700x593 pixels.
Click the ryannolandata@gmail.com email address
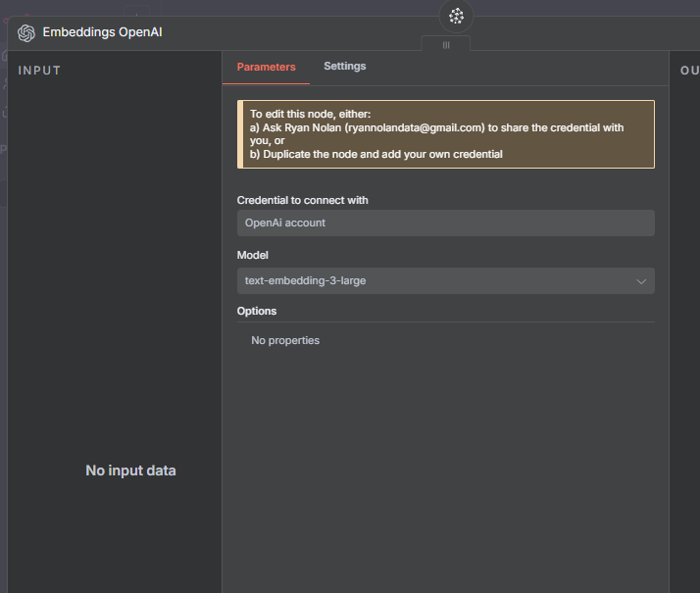[x=415, y=127]
